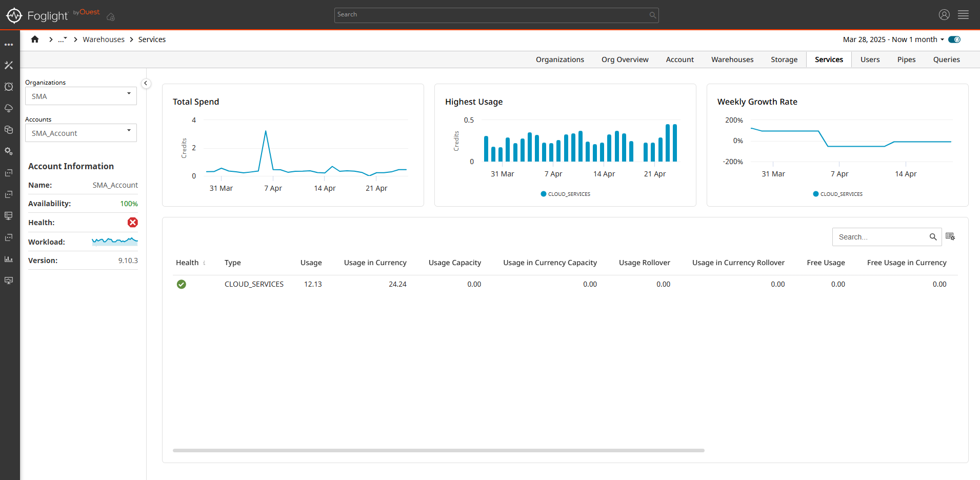Open the Accounts SMA_Account dropdown

tap(81, 133)
